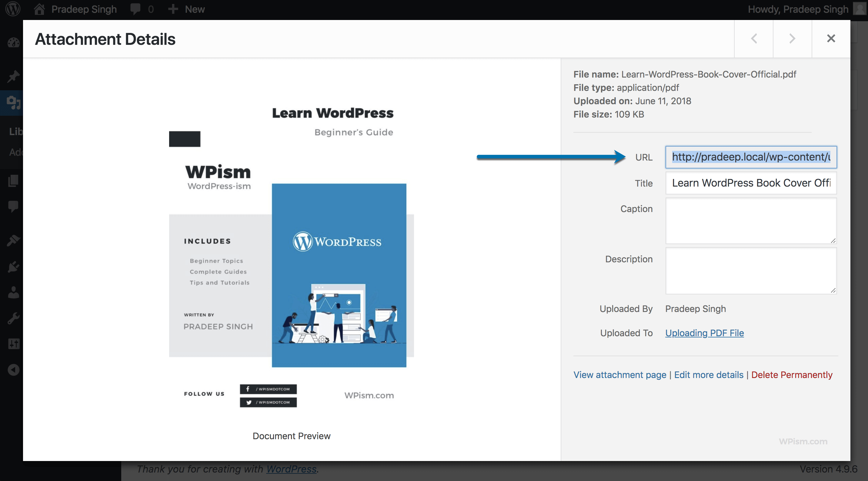Image resolution: width=868 pixels, height=481 pixels.
Task: Click the plus New icon in admin bar
Action: point(173,9)
